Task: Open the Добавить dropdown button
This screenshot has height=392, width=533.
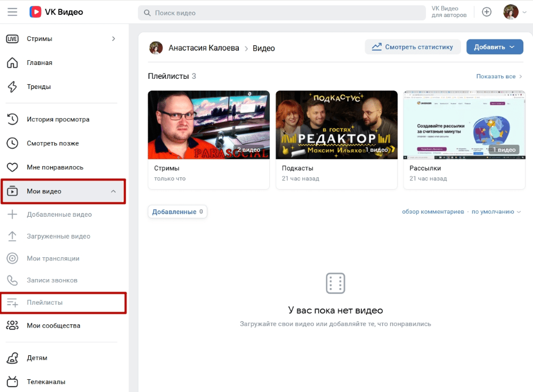Action: tap(494, 47)
